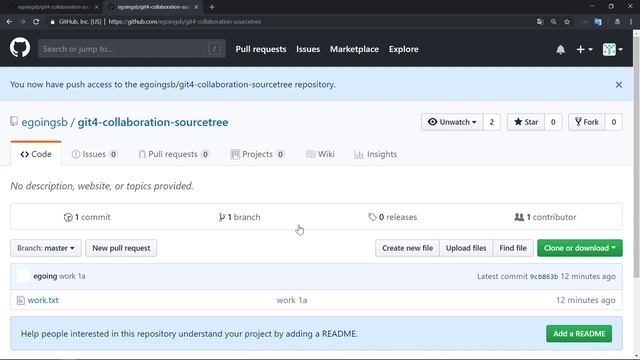Open the GitHub home logo
Image resolution: width=640 pixels, height=360 pixels.
tap(20, 48)
